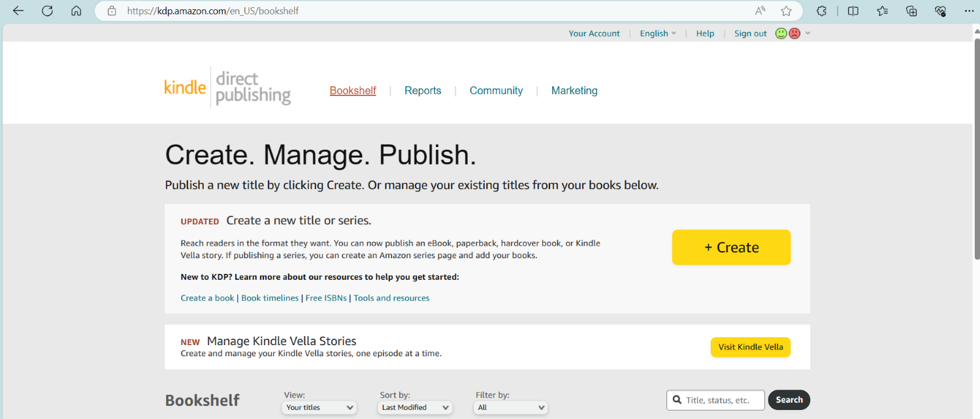Open the browser favorites list icon
980x419 pixels.
[x=883, y=11]
